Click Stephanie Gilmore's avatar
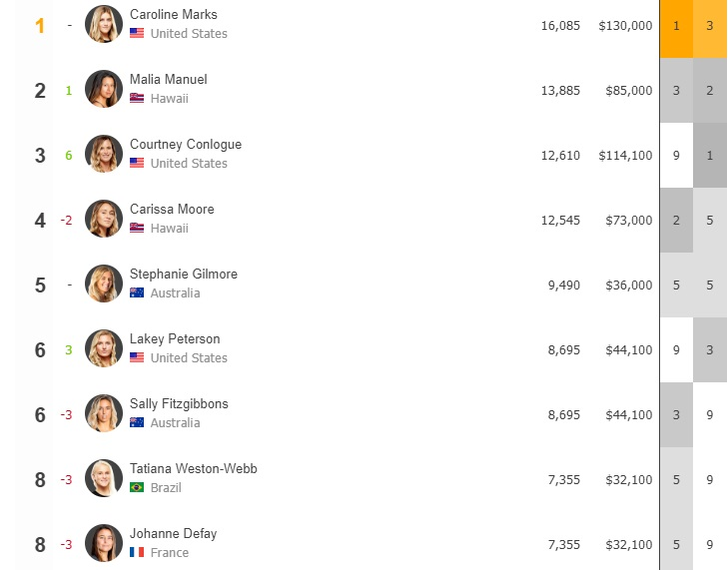The height and width of the screenshot is (570, 728). tap(104, 284)
